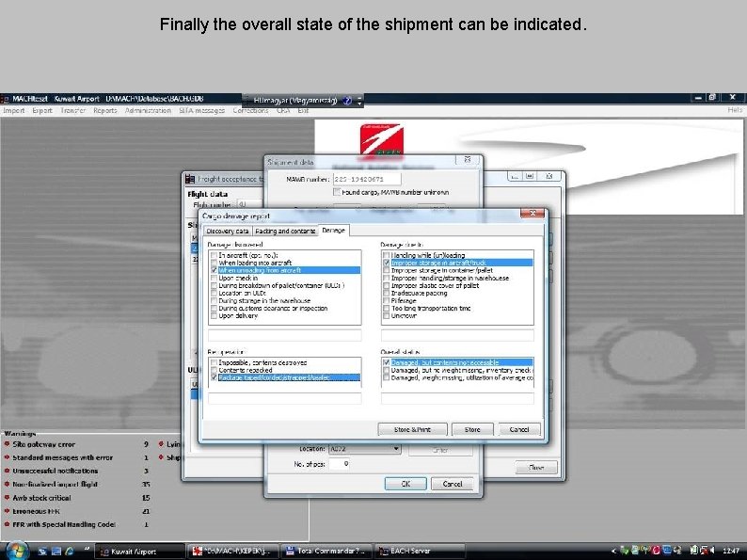Expand hidden system tray icons arrow

pyautogui.click(x=613, y=551)
